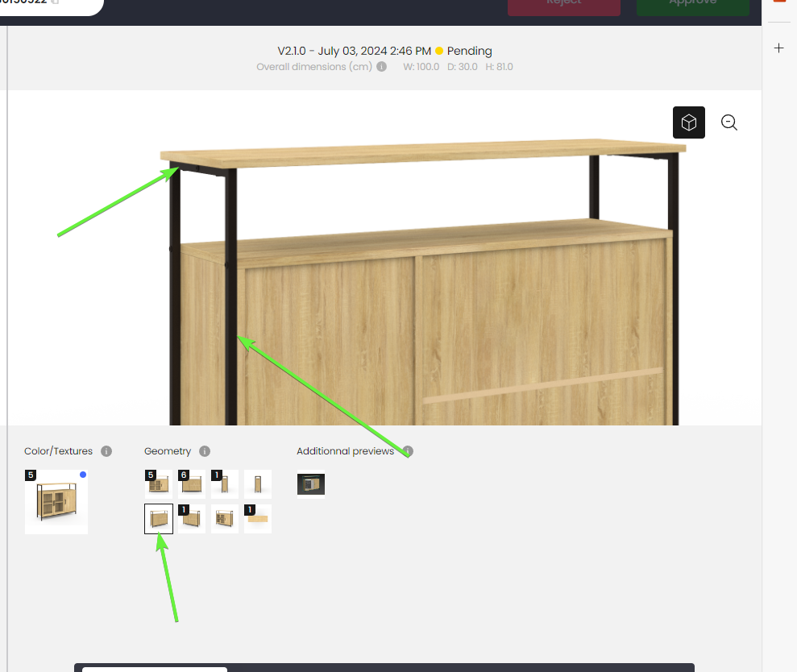Select the open-shelf cabinet thumbnail without badge
797x672 pixels.
click(x=225, y=519)
